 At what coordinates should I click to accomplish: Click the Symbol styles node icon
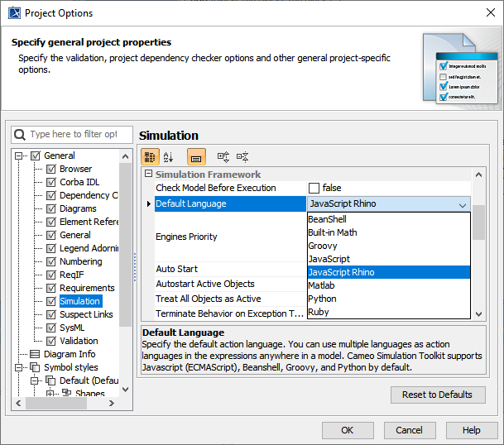pos(36,367)
